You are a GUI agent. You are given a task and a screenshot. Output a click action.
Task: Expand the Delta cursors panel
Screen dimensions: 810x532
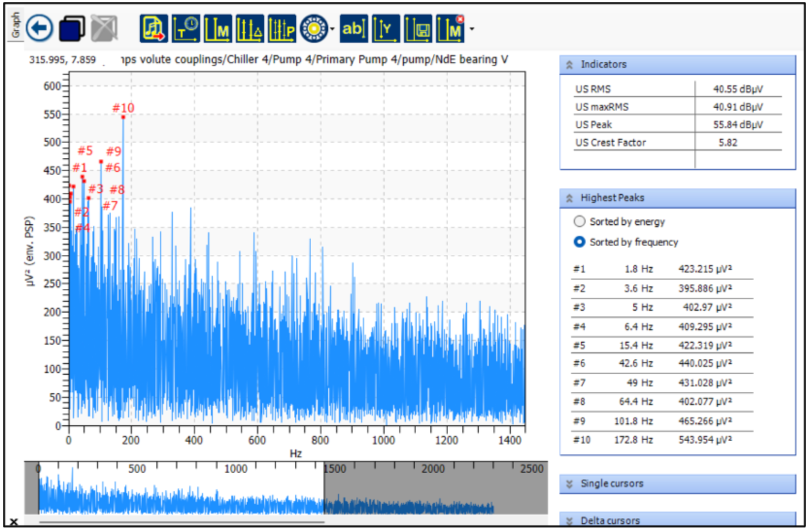[570, 521]
